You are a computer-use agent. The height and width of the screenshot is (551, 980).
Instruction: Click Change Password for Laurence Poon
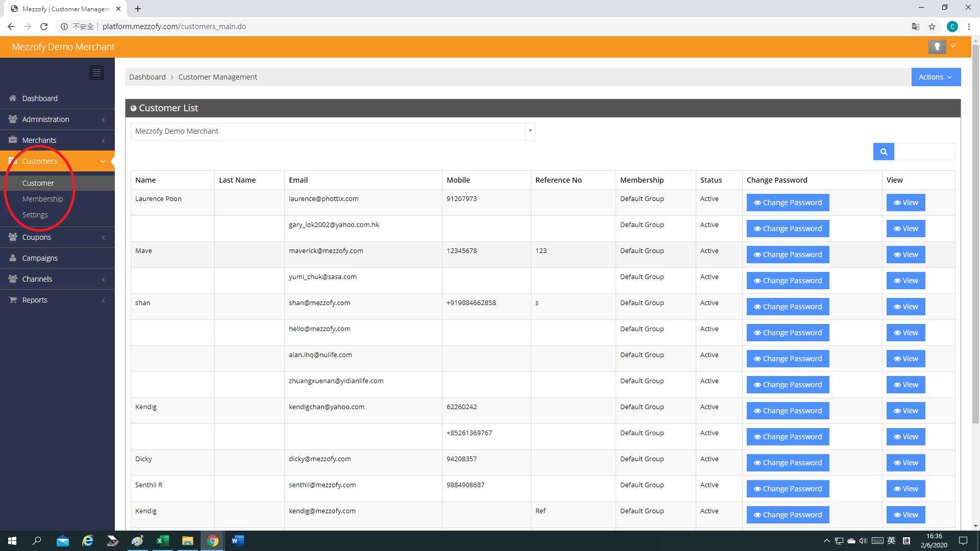click(x=788, y=203)
